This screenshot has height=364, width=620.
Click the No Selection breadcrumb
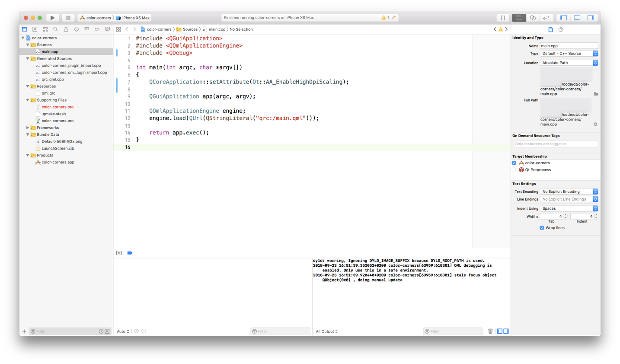tap(241, 29)
